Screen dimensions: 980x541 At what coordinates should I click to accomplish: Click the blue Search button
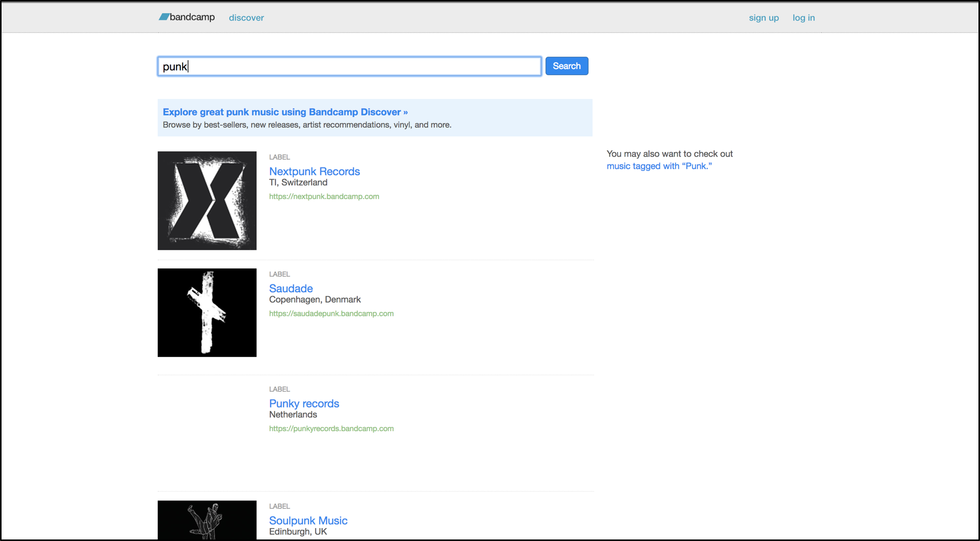click(567, 66)
